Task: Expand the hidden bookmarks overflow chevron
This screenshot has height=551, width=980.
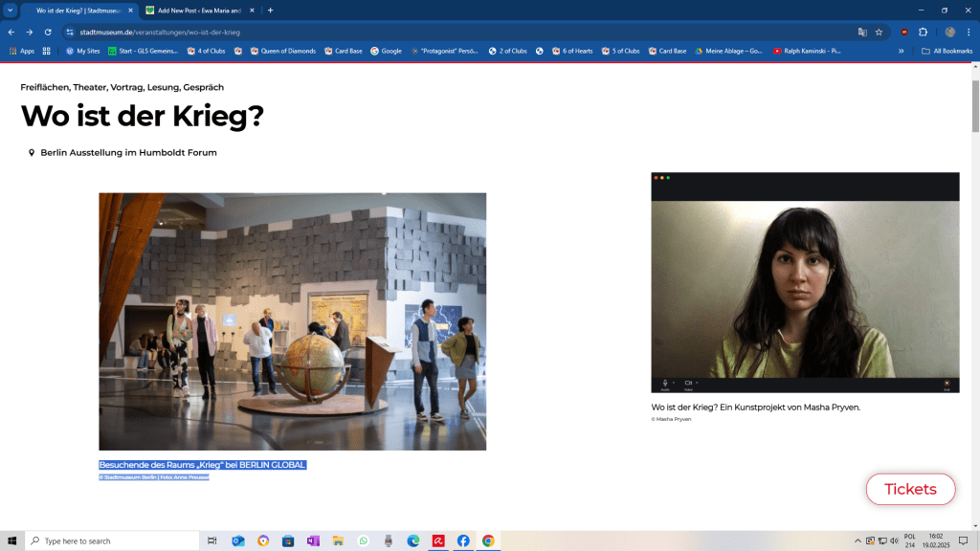Action: [x=901, y=51]
